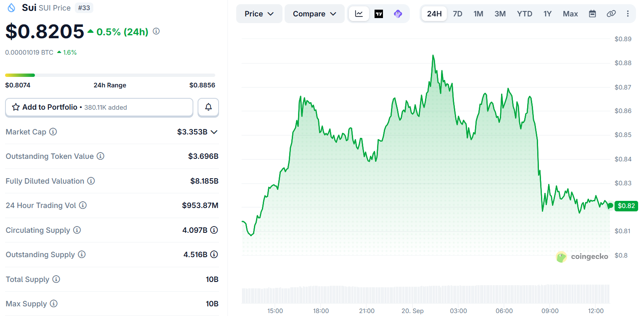Screen dimensions: 644x316
Task: Open the calendar date range picker
Action: [x=592, y=14]
